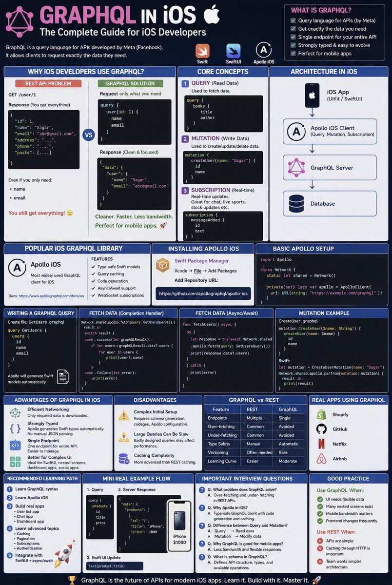Click 'Integrate with SwiftUI + async/await' step
The height and width of the screenshot is (585, 392).
pyautogui.click(x=32, y=558)
